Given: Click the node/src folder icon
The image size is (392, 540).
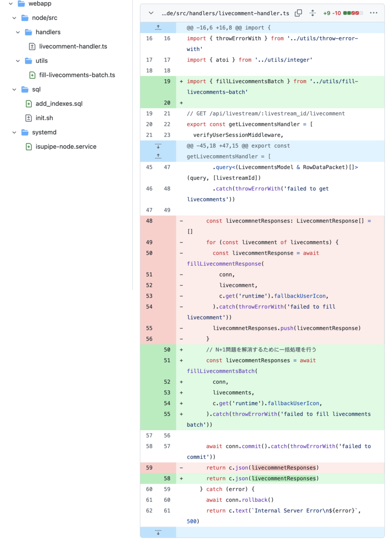Looking at the screenshot, I should 25,18.
